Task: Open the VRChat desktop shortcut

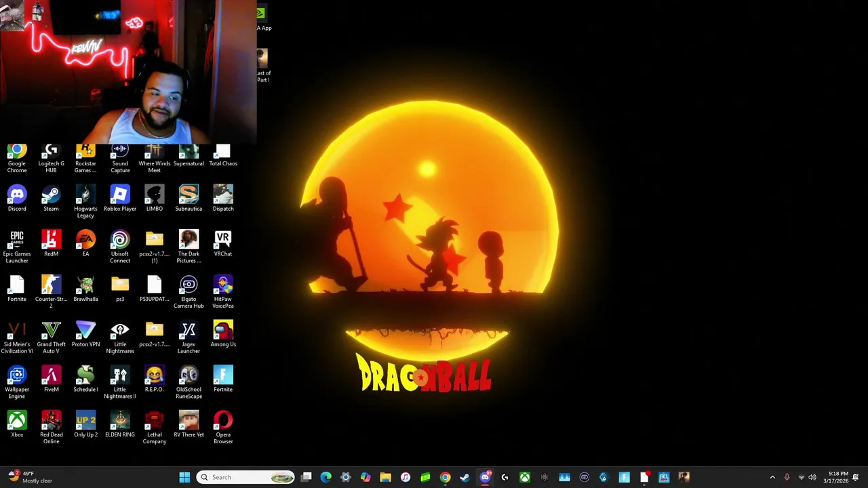Action: [223, 243]
